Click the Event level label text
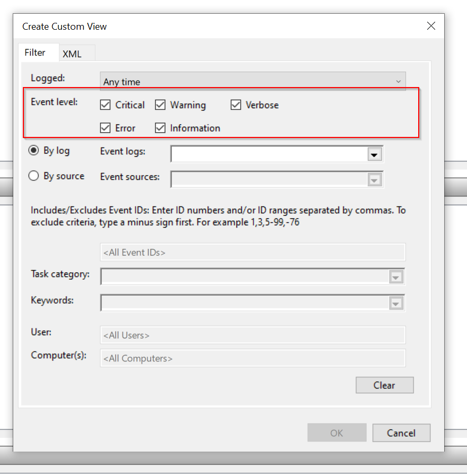This screenshot has width=467, height=476. point(54,102)
